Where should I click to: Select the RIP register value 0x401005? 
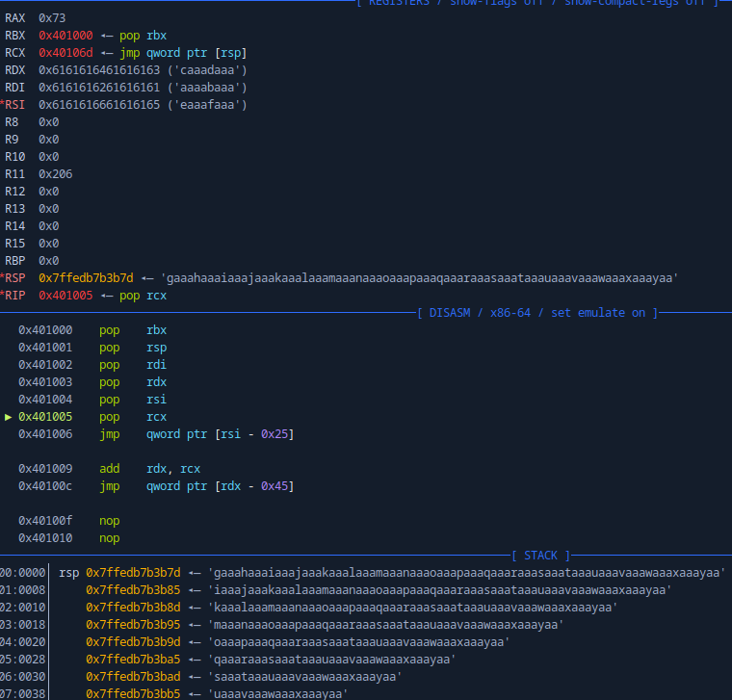tap(65, 296)
